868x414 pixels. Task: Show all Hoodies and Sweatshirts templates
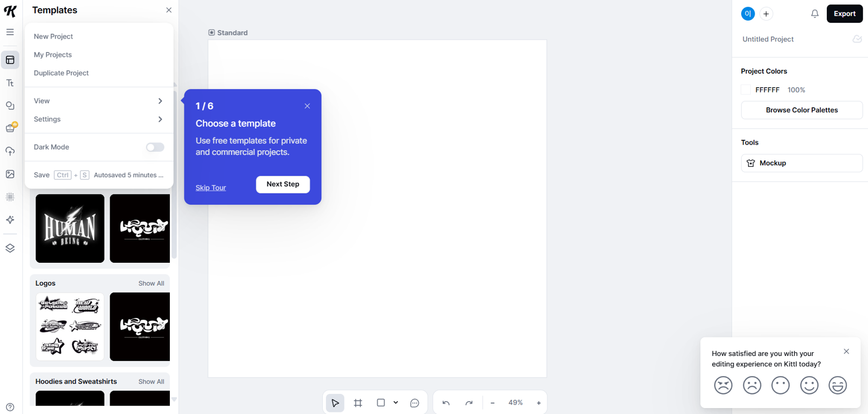(x=151, y=381)
